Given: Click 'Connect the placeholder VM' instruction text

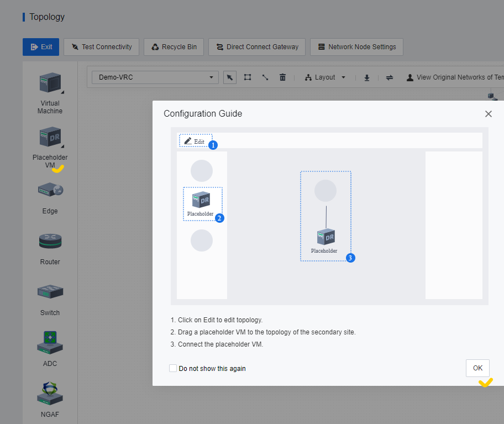Looking at the screenshot, I should (x=221, y=344).
